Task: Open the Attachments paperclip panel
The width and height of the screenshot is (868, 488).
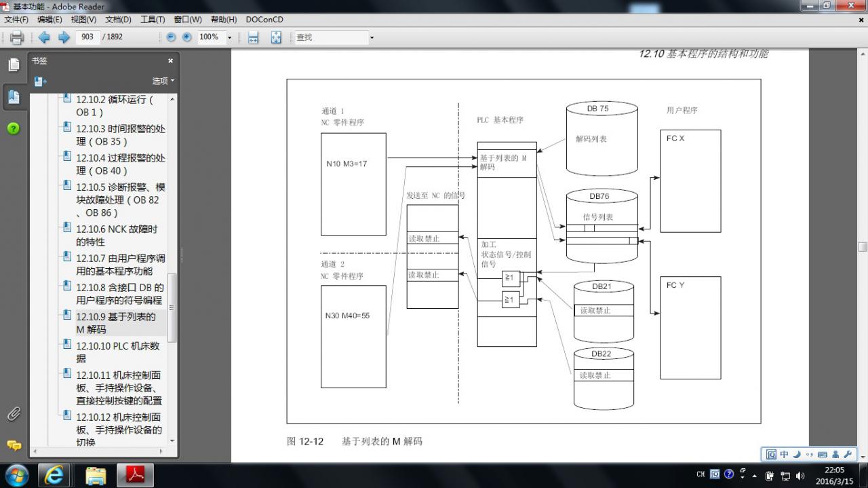Action: 14,413
